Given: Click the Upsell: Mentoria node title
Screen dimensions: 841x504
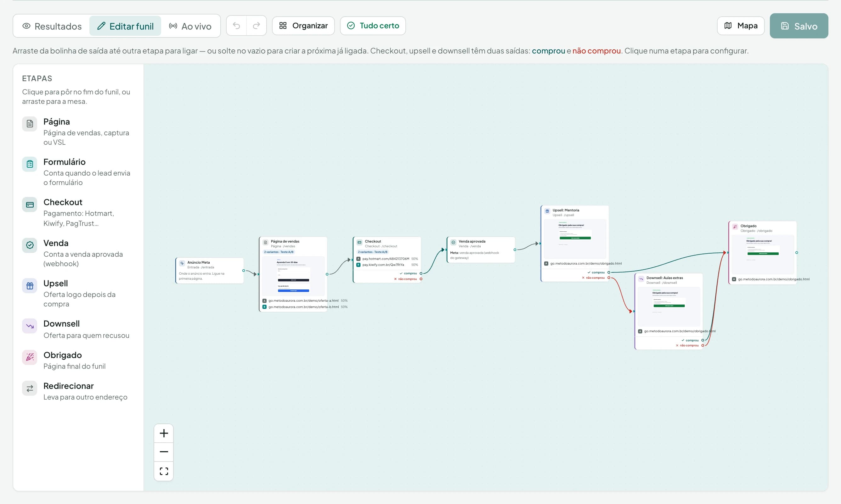Looking at the screenshot, I should coord(566,210).
